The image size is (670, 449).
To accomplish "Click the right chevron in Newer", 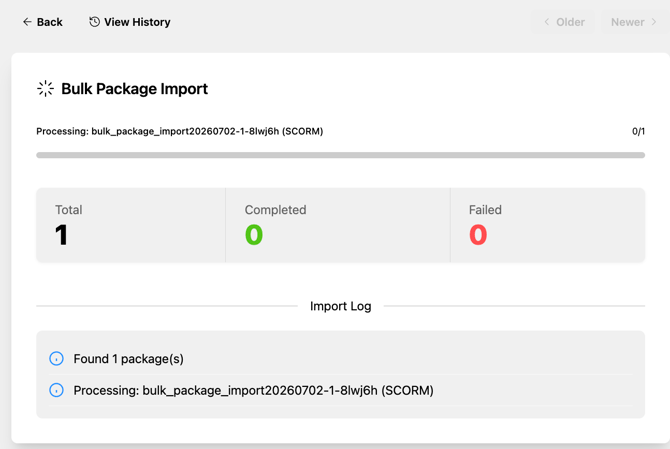I will tap(654, 22).
